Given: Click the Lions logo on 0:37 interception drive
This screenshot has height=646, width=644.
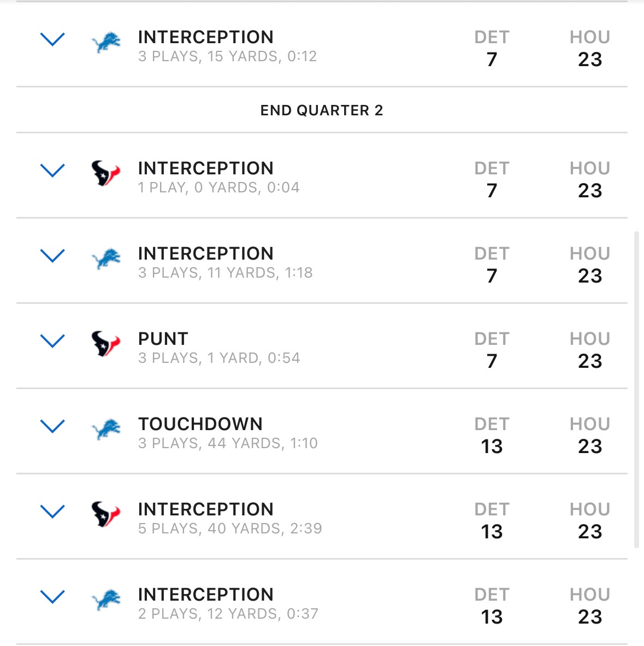Looking at the screenshot, I should [106, 600].
